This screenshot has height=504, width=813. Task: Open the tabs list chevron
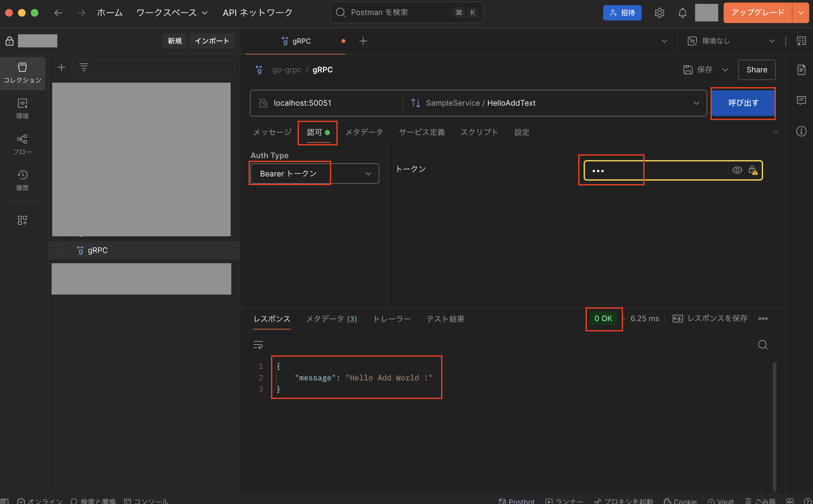click(664, 41)
